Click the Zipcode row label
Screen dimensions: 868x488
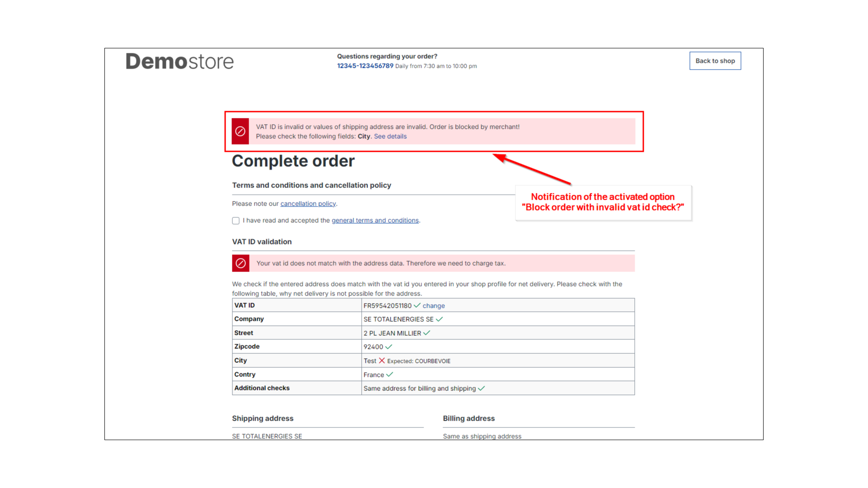pyautogui.click(x=247, y=347)
